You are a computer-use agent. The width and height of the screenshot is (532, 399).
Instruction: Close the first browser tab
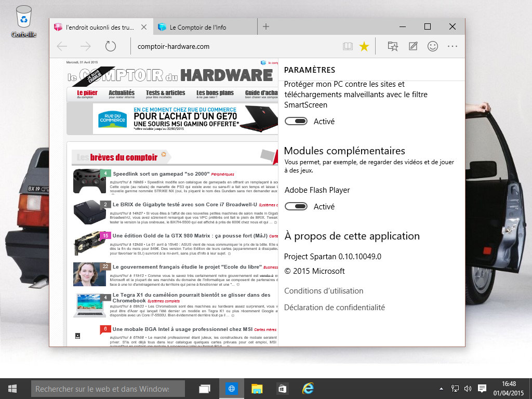click(x=144, y=27)
